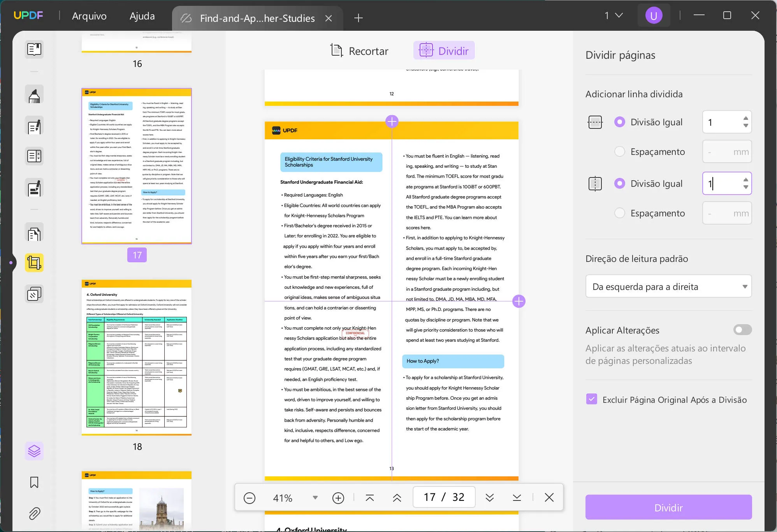Open the Form preparation tool in sidebar
The height and width of the screenshot is (532, 777).
[x=34, y=156]
